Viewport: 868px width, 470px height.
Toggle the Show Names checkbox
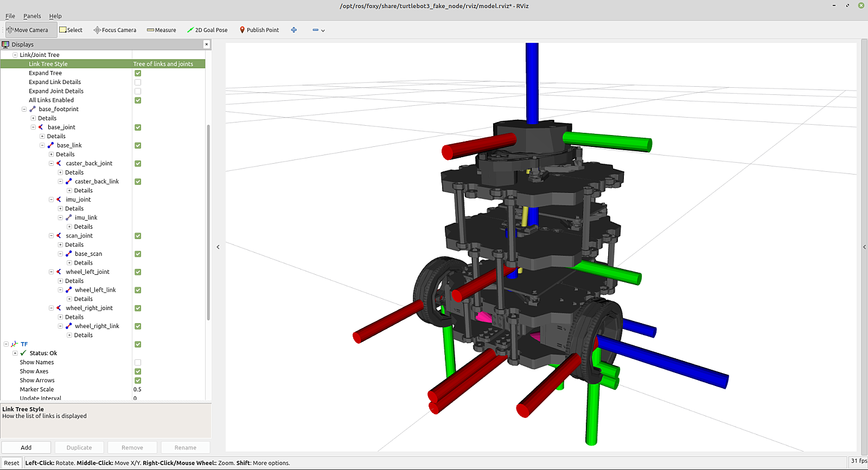[138, 363]
